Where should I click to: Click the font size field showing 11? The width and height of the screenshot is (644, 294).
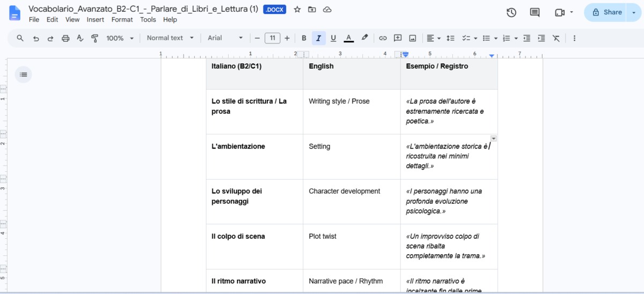272,38
